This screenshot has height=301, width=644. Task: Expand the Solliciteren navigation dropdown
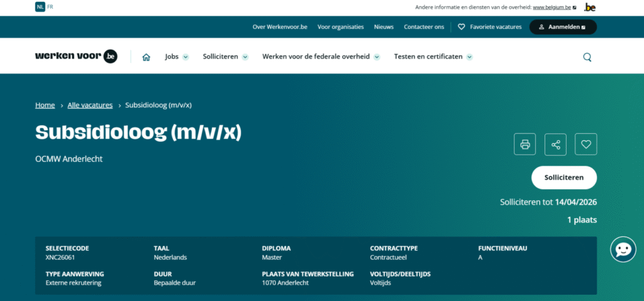(x=225, y=57)
